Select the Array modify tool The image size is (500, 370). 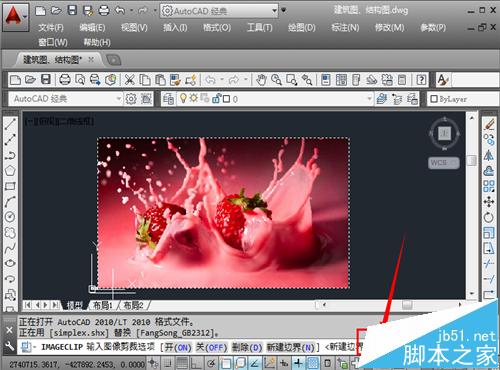[x=489, y=186]
